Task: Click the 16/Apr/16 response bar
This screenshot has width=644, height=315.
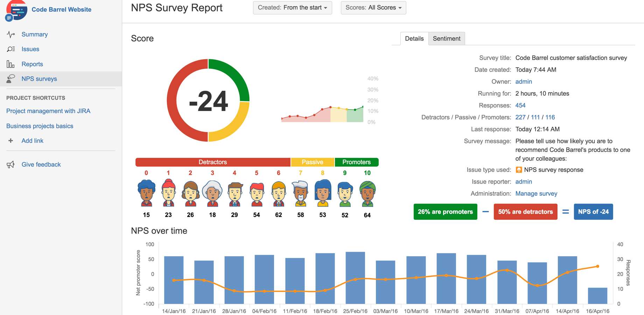Action: (x=597, y=296)
